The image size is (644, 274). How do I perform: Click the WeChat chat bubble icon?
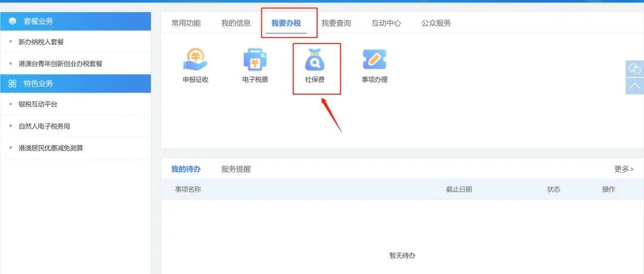(634, 69)
